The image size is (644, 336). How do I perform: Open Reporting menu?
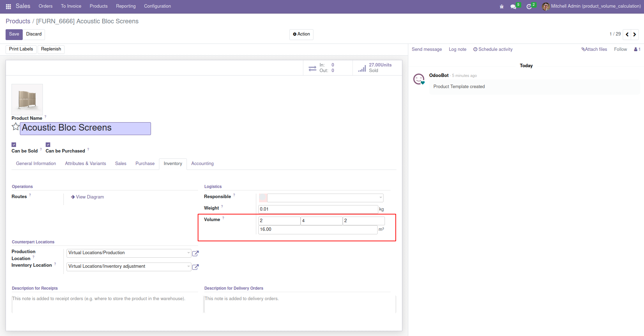click(126, 6)
